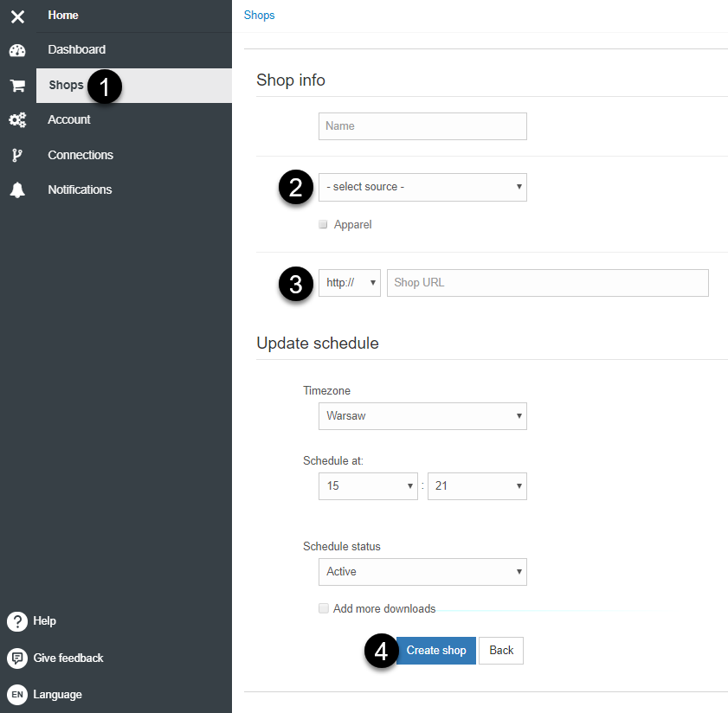Click the Dashboard gauge icon
The image size is (728, 713).
click(17, 50)
